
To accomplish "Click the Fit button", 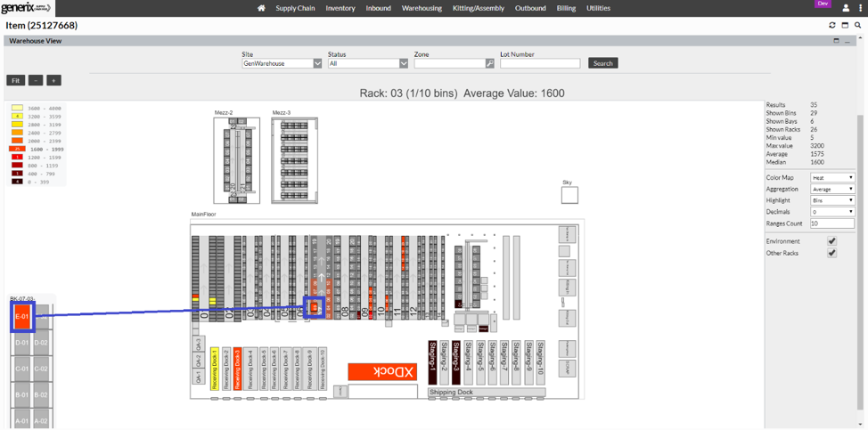I will click(x=15, y=80).
